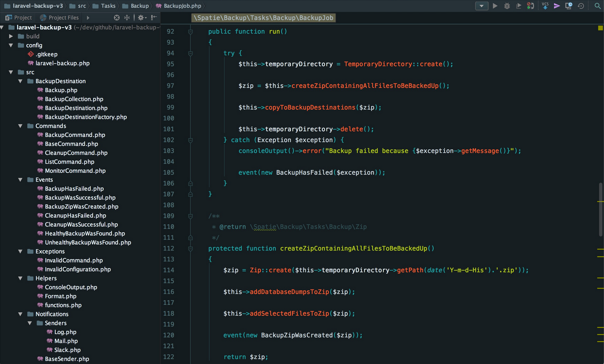Screen dimensions: 604x364
Task: Click the Debug bug icon
Action: (x=507, y=6)
